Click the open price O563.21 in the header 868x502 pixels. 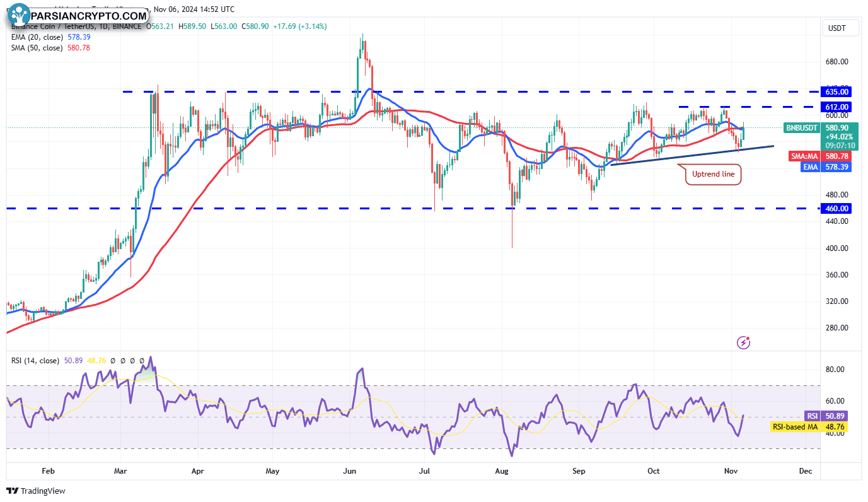[161, 26]
